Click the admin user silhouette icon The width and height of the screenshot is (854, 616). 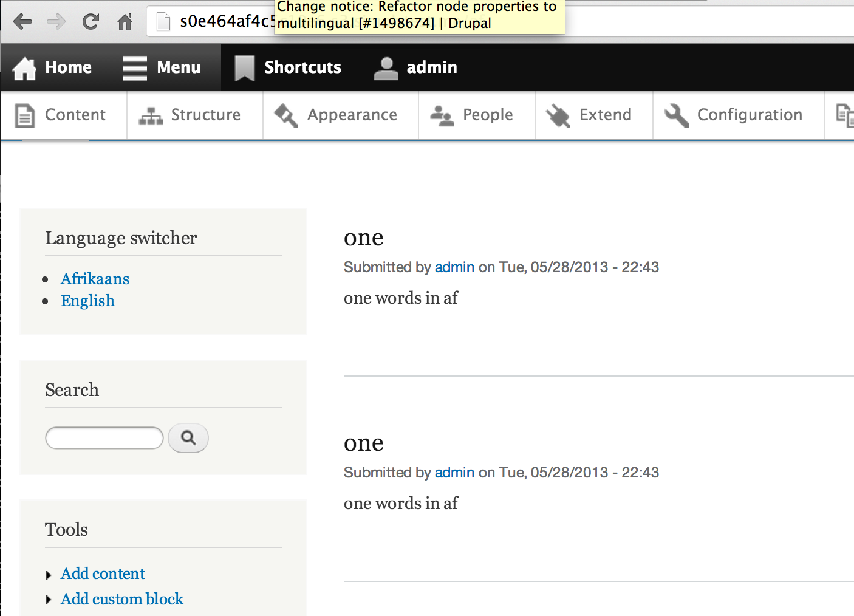pyautogui.click(x=386, y=67)
